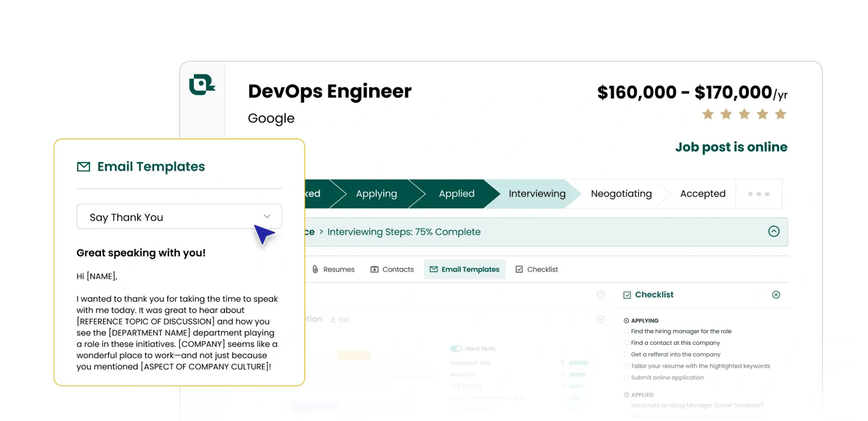Click the APPLIED section header in Checklist
The height and width of the screenshot is (421, 868).
point(642,395)
